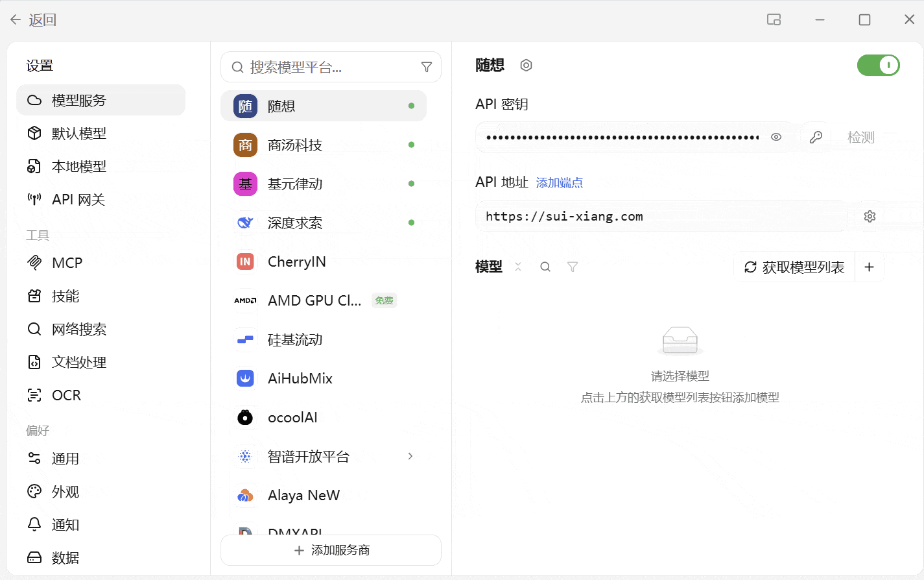Open the 默认模型 settings section
The width and height of the screenshot is (924, 580).
tap(101, 133)
